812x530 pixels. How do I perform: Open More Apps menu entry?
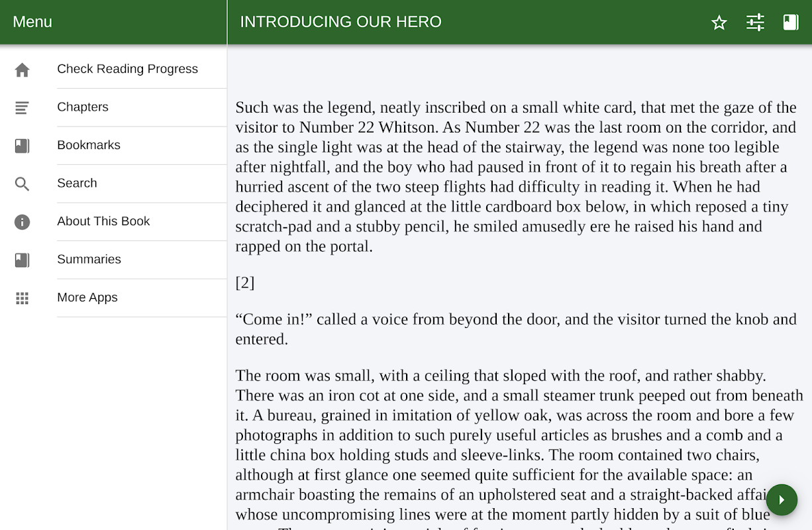87,297
